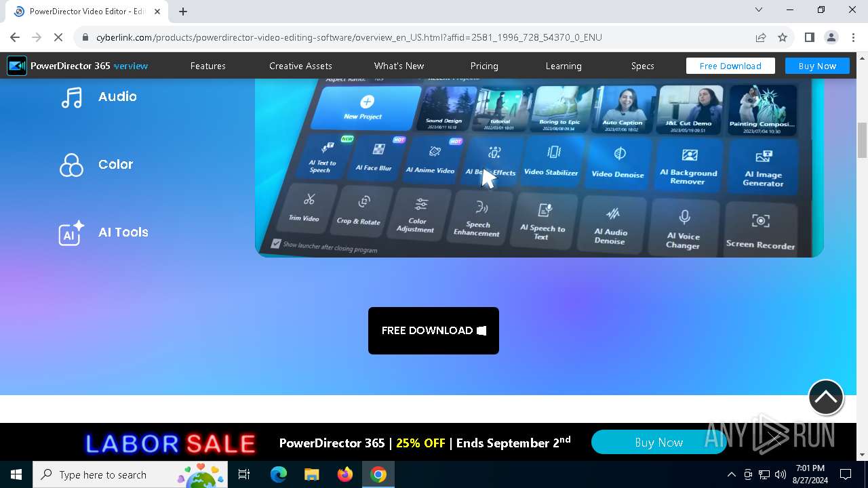Expand the tab search dropdown arrow
Screen dimensions: 868x488
759,10
